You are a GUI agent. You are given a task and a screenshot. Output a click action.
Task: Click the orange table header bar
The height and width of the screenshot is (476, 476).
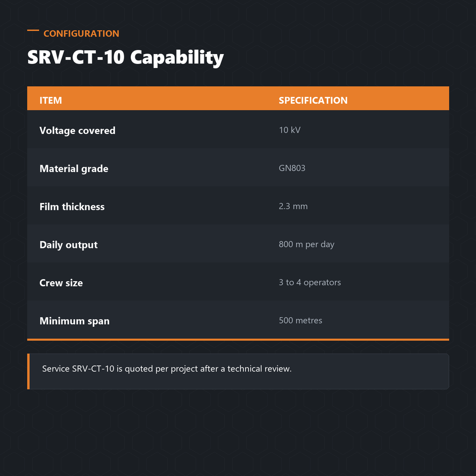pos(238,98)
